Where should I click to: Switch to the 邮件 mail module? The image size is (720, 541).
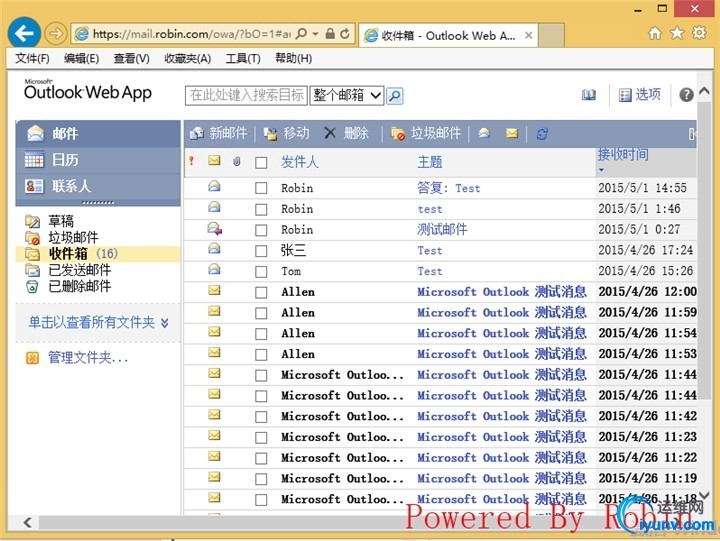[98, 134]
